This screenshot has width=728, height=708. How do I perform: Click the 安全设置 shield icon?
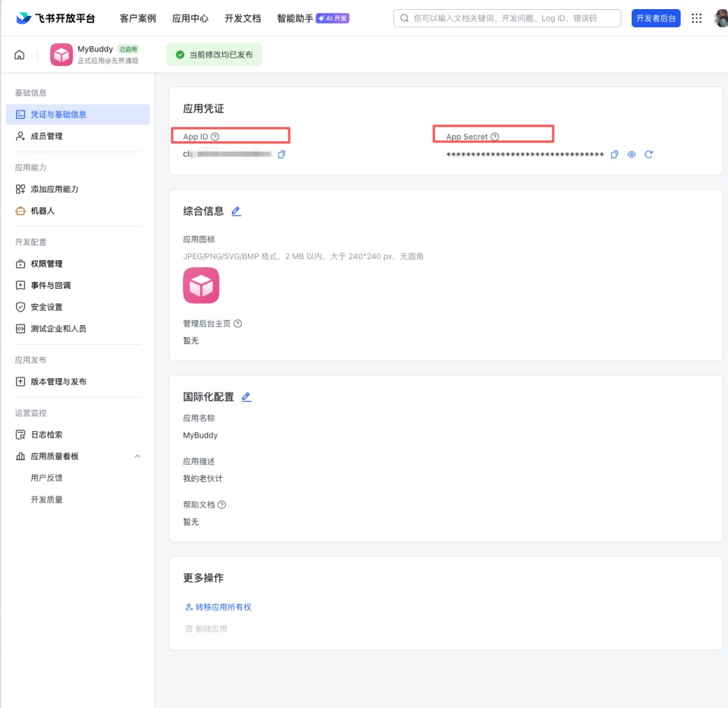click(x=20, y=307)
